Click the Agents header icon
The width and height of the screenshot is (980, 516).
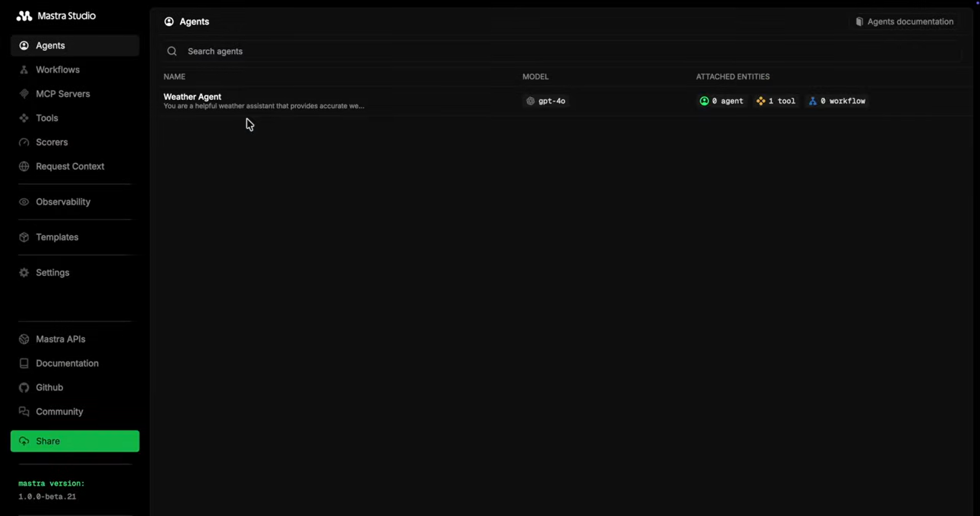(169, 21)
